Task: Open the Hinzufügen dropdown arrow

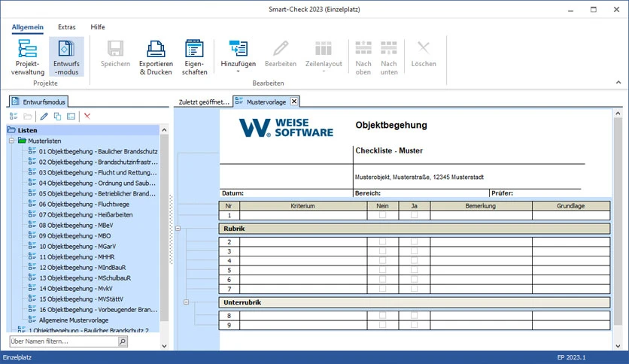Action: (x=238, y=71)
